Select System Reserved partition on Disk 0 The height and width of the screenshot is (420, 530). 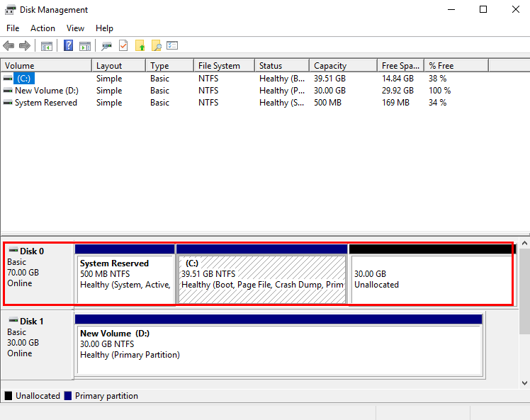pyautogui.click(x=125, y=274)
